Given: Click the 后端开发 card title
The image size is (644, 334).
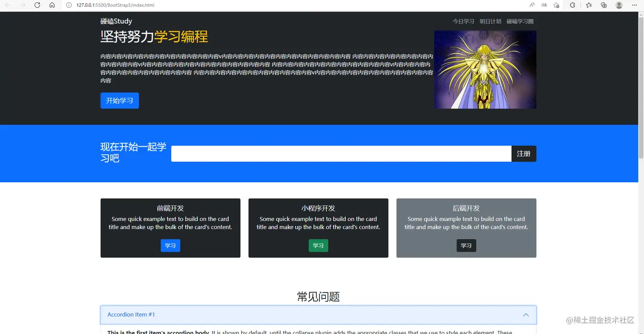Looking at the screenshot, I should (466, 208).
